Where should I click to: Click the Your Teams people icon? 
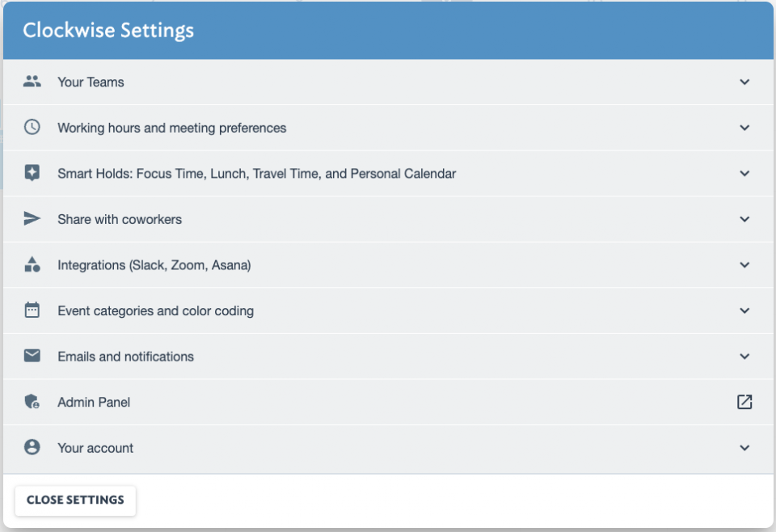pyautogui.click(x=32, y=82)
